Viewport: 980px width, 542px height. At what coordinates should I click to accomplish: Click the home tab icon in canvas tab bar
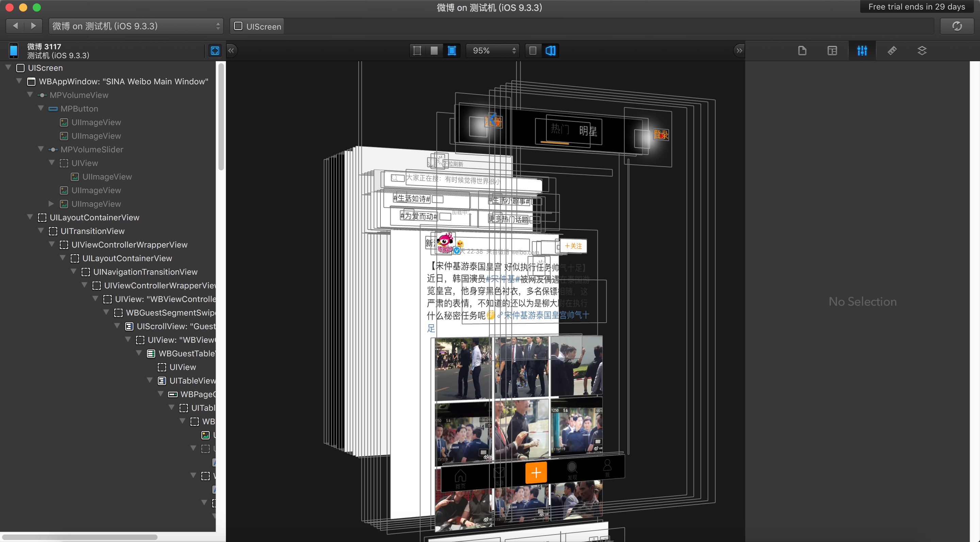[x=460, y=478]
